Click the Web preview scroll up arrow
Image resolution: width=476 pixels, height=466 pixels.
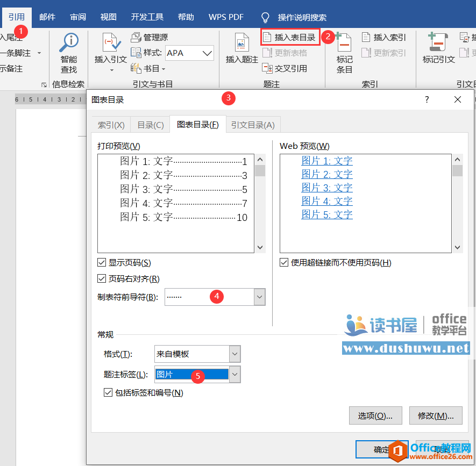click(x=458, y=159)
